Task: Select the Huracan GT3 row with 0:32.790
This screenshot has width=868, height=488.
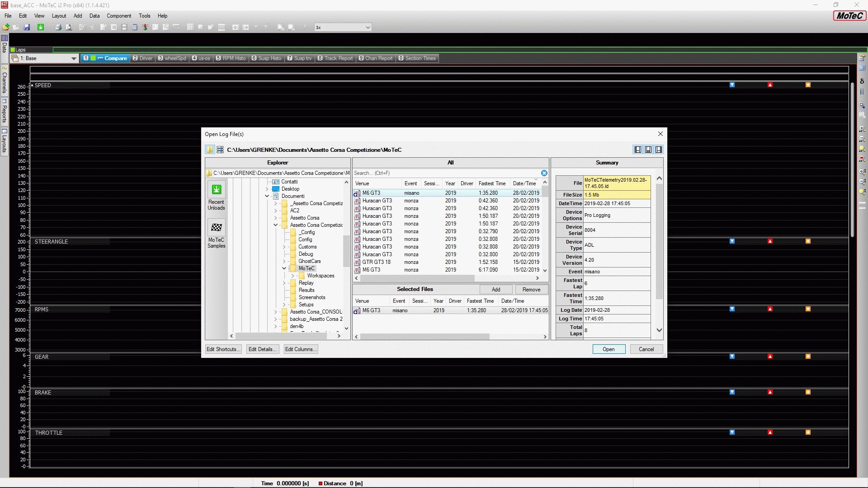Action: click(447, 231)
